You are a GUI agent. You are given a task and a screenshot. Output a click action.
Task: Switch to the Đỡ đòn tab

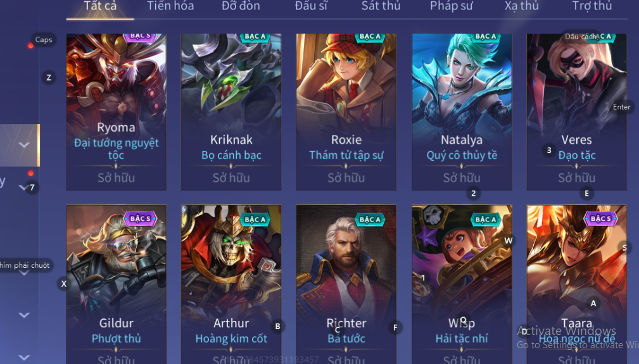[241, 6]
